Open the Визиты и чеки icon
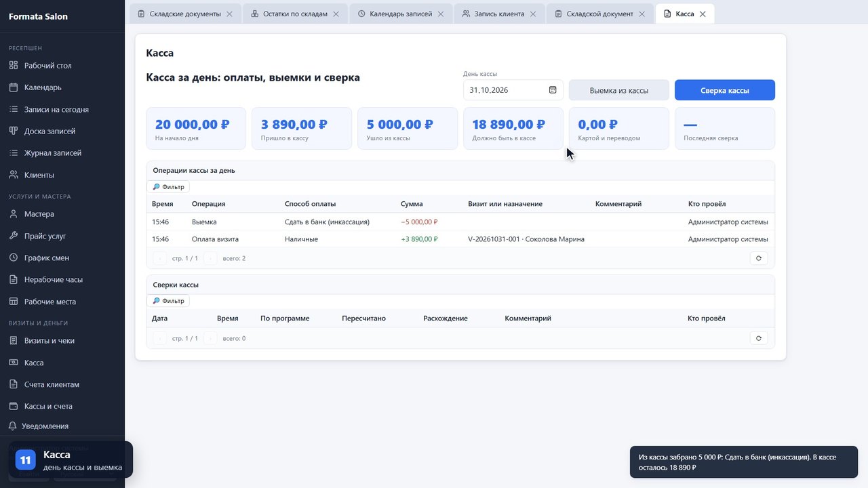 (x=14, y=341)
